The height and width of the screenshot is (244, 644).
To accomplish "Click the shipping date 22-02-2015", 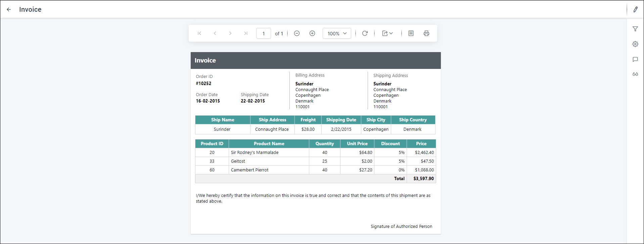I will [x=253, y=101].
